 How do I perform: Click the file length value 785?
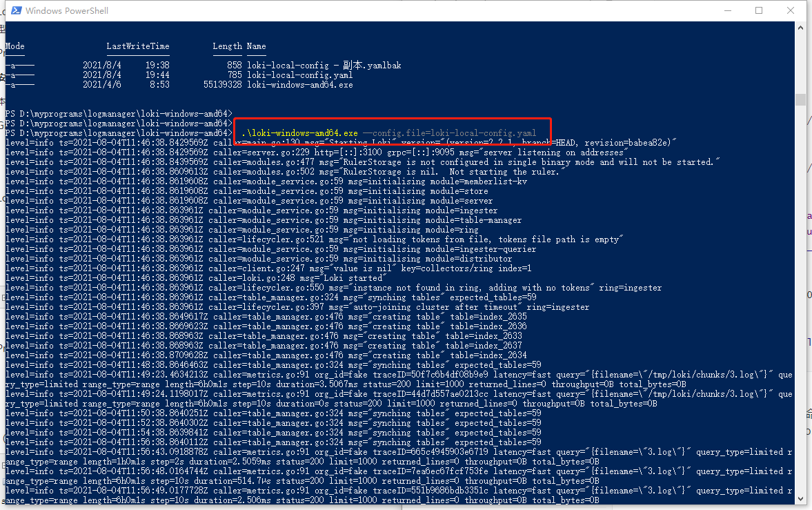click(x=234, y=75)
